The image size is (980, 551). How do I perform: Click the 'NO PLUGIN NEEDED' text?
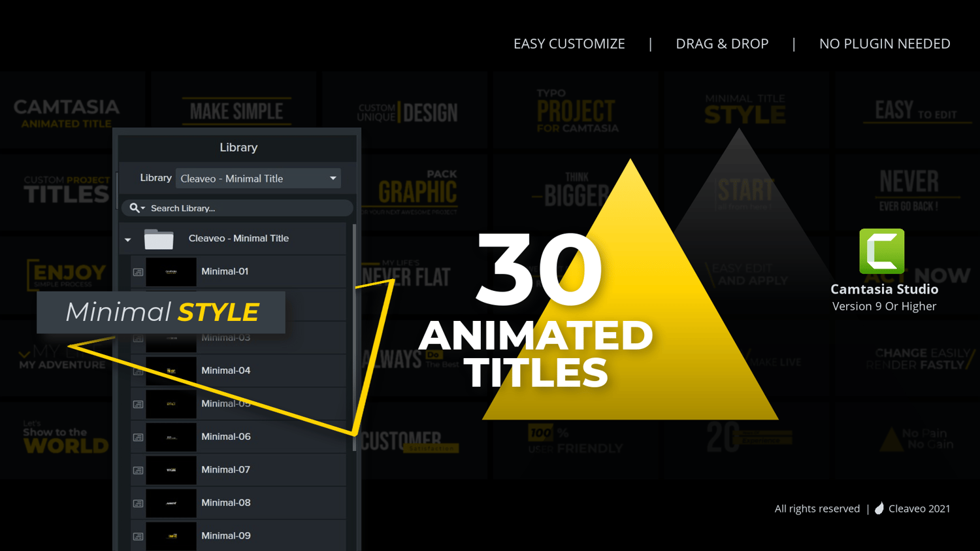pos(885,44)
